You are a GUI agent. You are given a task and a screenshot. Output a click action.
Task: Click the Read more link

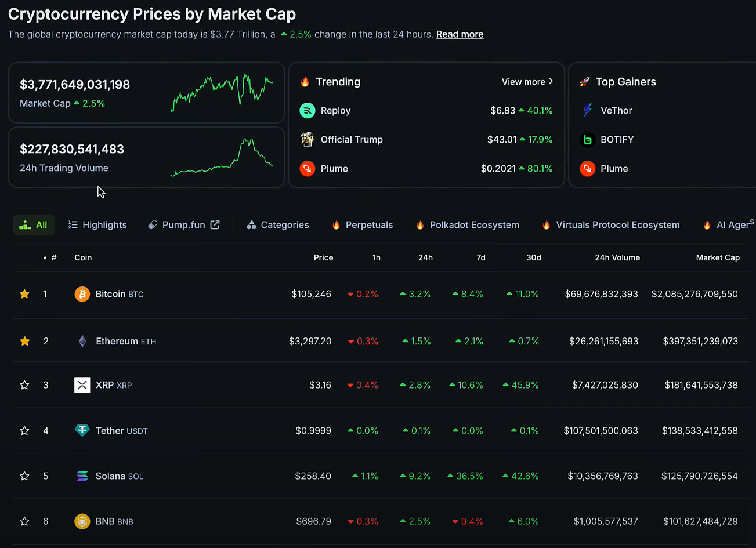pyautogui.click(x=460, y=34)
